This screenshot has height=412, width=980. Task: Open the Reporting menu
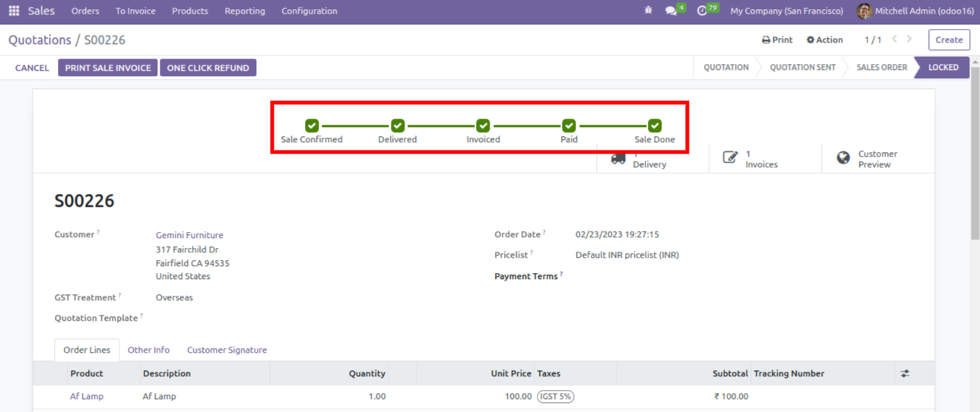pyautogui.click(x=245, y=11)
